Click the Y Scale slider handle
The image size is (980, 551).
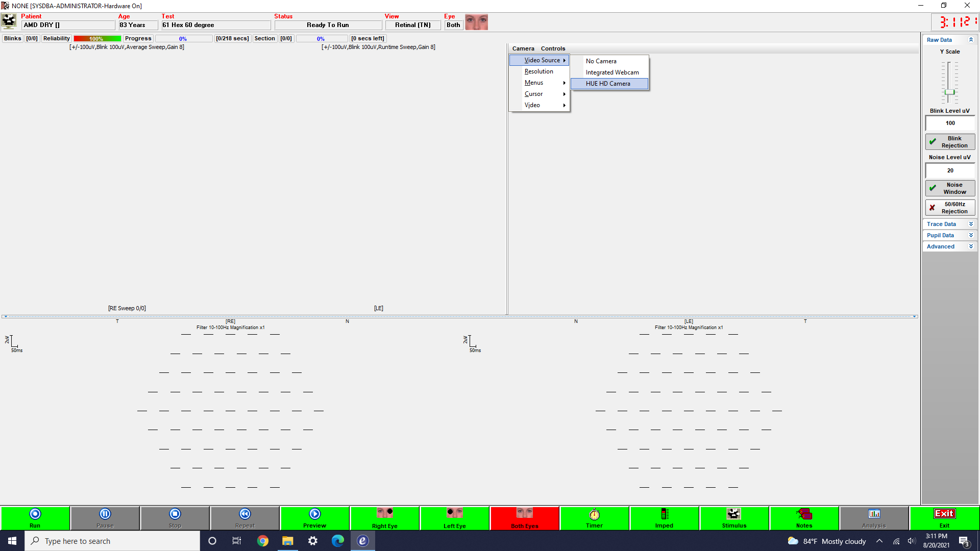pos(949,92)
